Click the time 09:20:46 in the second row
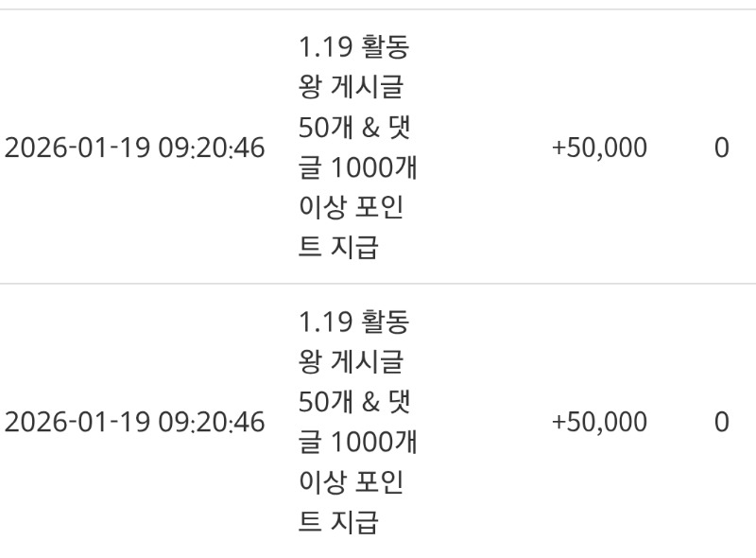 pos(211,422)
